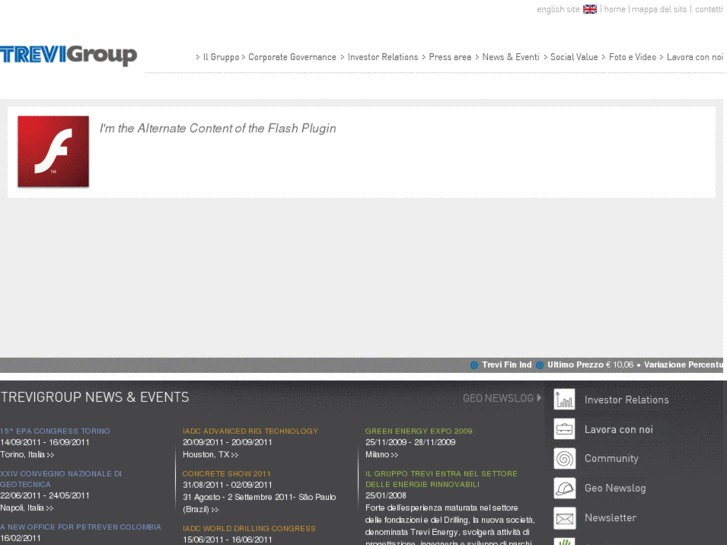This screenshot has height=545, width=727.
Task: Click the blue dot beside Trevi Fin Ind
Action: [474, 365]
